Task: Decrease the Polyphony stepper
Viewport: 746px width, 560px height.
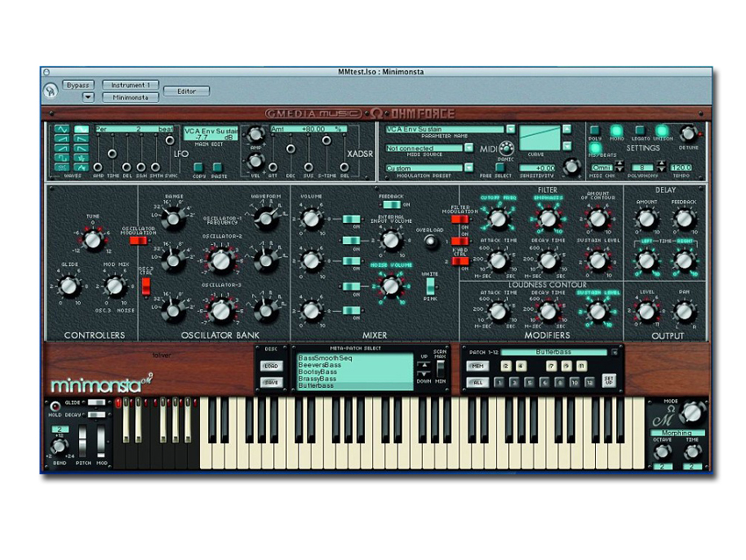Action: point(662,170)
